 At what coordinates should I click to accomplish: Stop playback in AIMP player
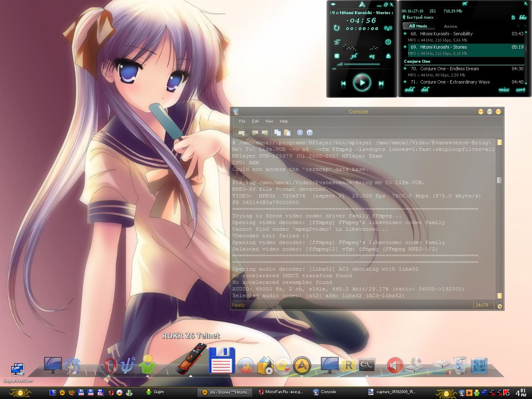pyautogui.click(x=337, y=56)
